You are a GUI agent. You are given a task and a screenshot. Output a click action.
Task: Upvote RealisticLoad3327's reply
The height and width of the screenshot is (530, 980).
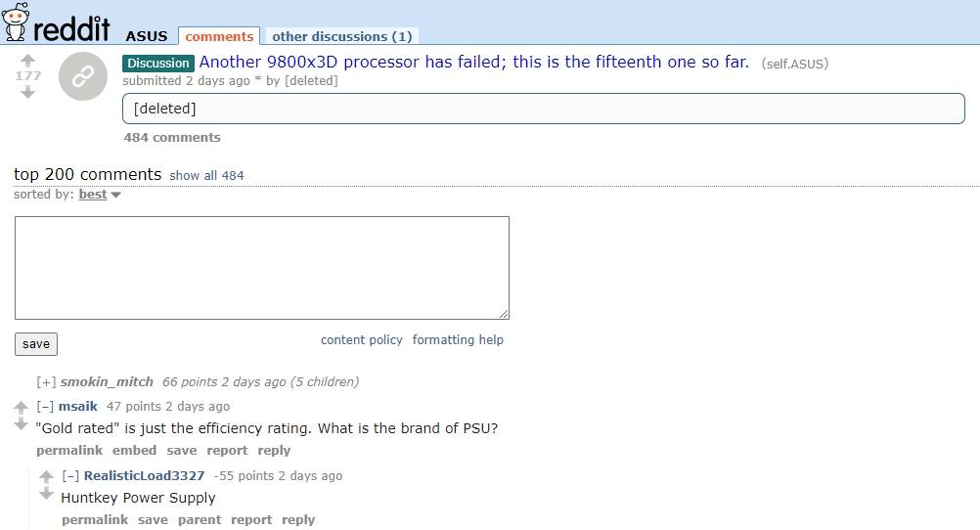coord(46,476)
